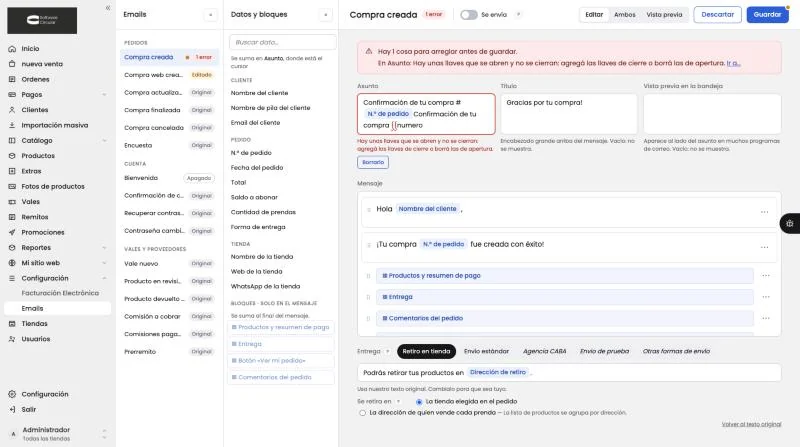The height and width of the screenshot is (447, 800).
Task: Click the nueva venta bag icon
Action: [x=12, y=64]
